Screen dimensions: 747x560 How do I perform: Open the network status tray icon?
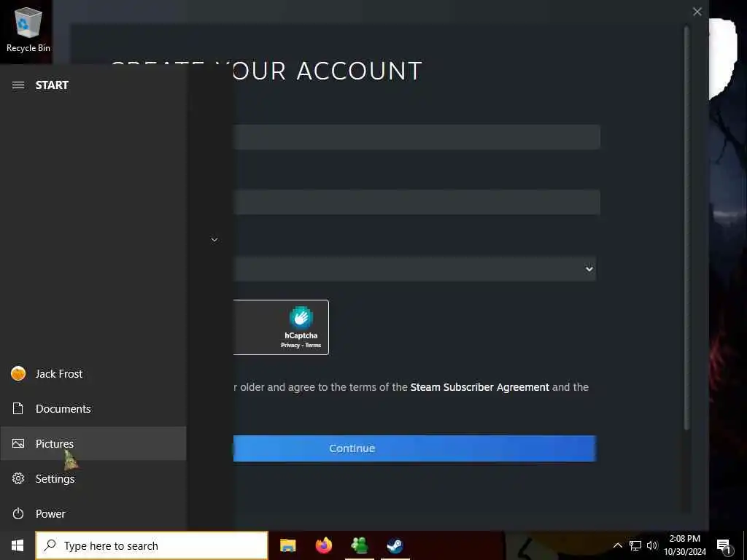[635, 545]
